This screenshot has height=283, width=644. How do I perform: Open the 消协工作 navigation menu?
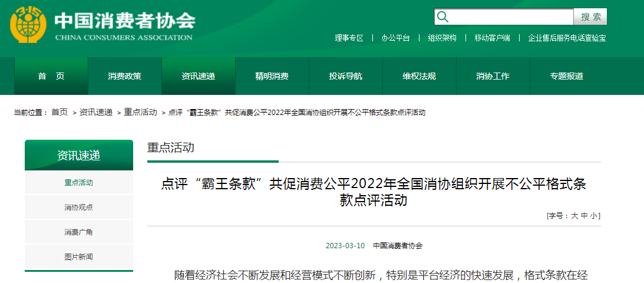pos(493,76)
